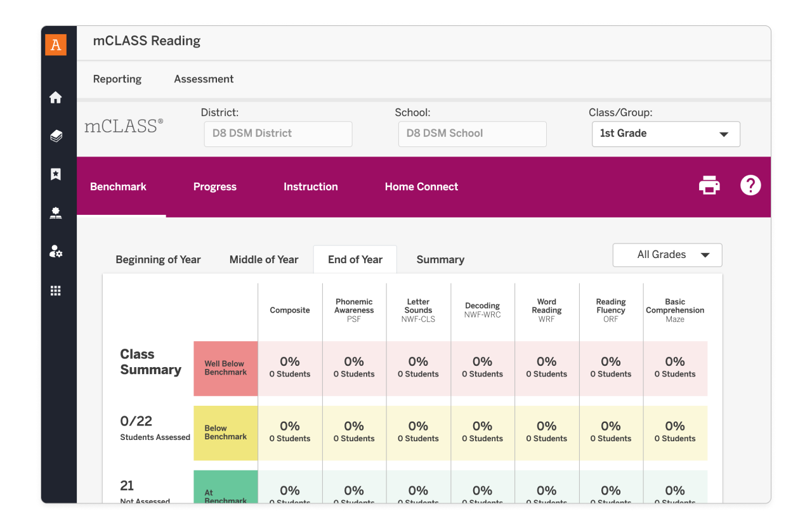
Task: Open the All Grades dropdown
Action: click(667, 255)
